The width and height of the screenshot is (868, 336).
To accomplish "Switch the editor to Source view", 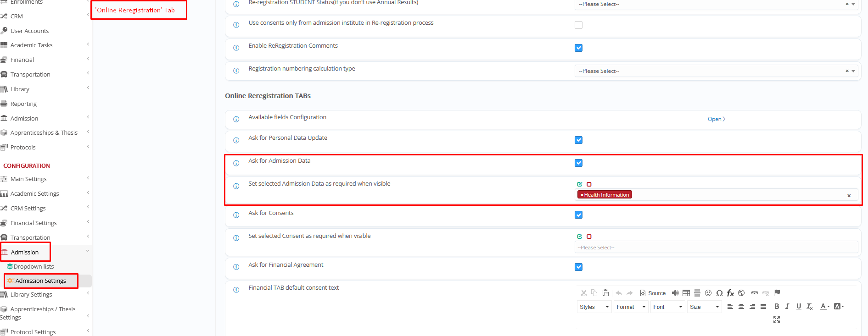I will point(653,293).
